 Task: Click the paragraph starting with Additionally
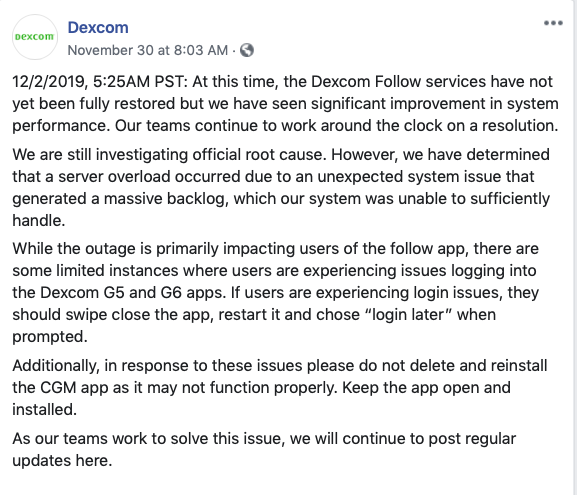pos(280,388)
